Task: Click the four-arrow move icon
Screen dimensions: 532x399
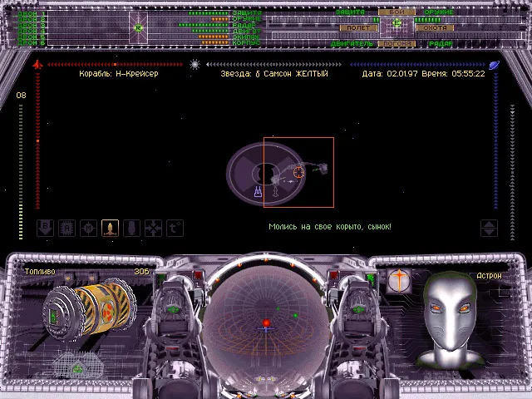Action: [x=153, y=227]
